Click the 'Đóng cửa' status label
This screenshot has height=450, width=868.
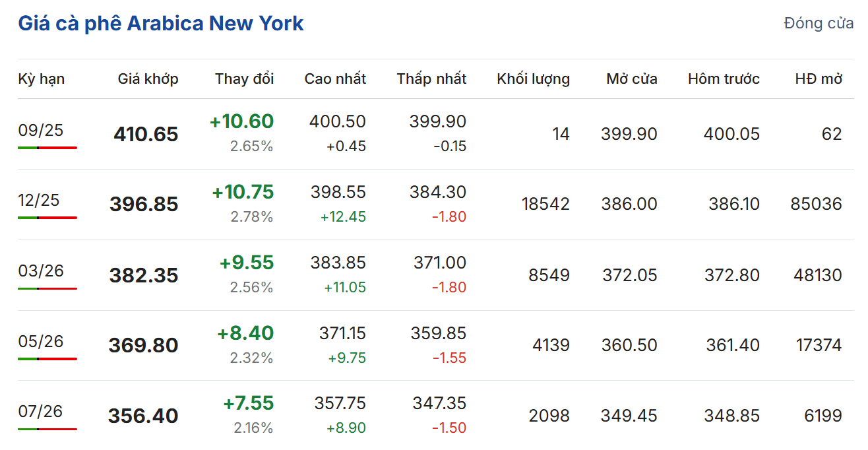click(x=819, y=24)
